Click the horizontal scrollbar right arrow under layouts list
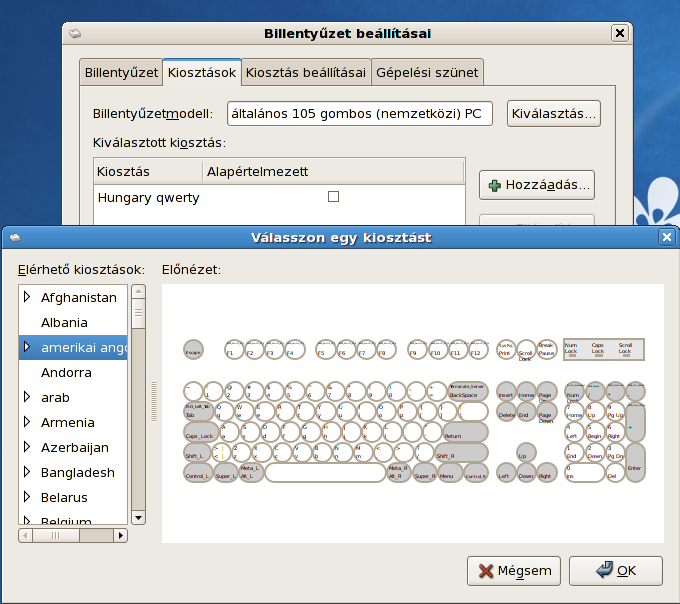 [122, 535]
